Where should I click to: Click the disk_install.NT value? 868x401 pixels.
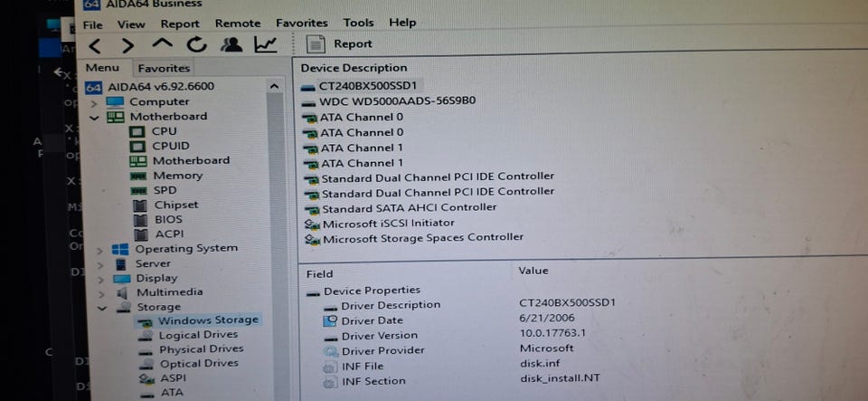[x=561, y=379]
